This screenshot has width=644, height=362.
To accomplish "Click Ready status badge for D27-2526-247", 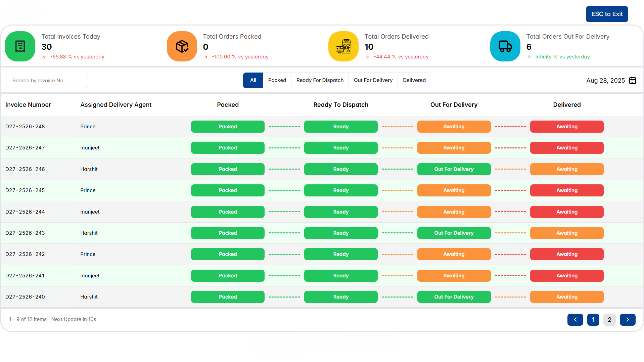I will 341,148.
